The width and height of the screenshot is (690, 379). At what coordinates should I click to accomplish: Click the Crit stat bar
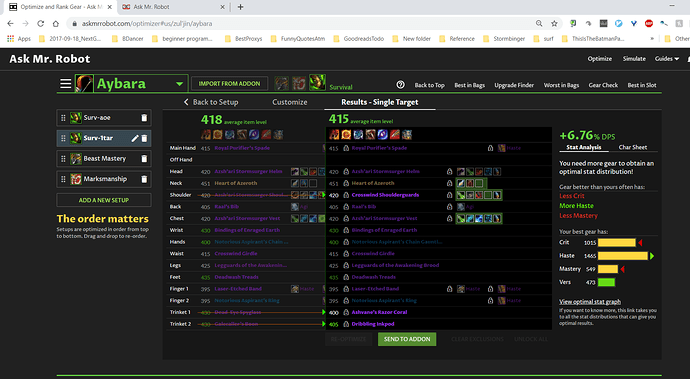click(617, 243)
